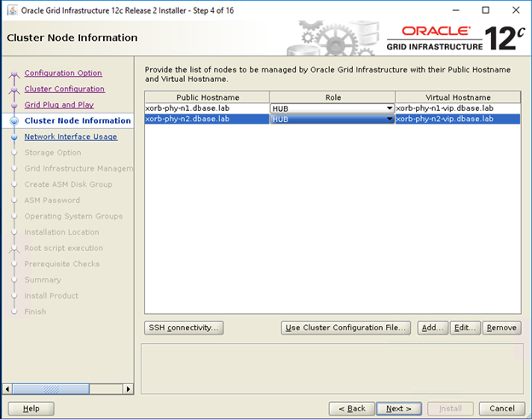Cancel the installation
The height and width of the screenshot is (419, 532).
502,409
